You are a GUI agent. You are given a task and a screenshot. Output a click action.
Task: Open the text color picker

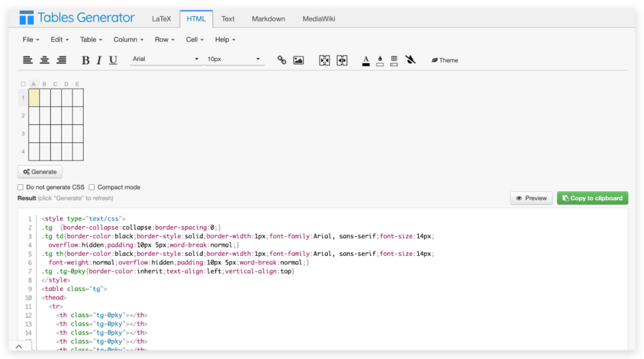pos(366,60)
